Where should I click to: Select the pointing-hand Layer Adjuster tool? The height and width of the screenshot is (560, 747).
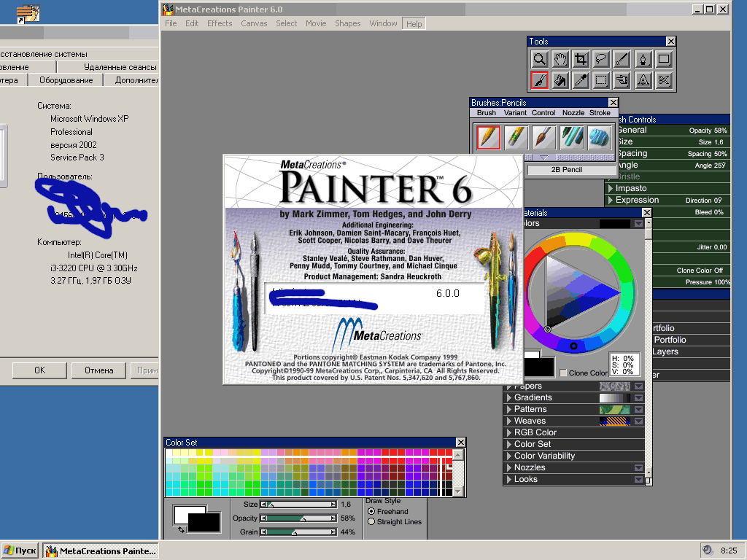click(x=622, y=80)
